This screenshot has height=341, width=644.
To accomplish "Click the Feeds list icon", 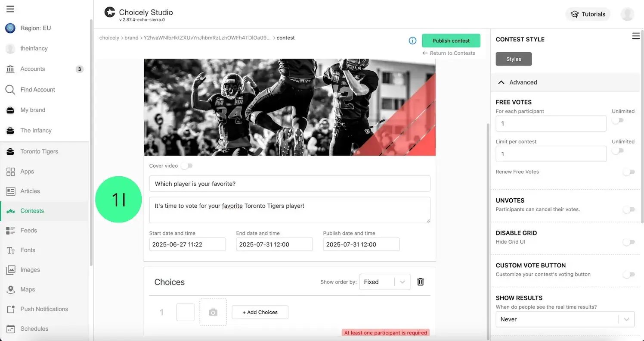I will point(11,231).
